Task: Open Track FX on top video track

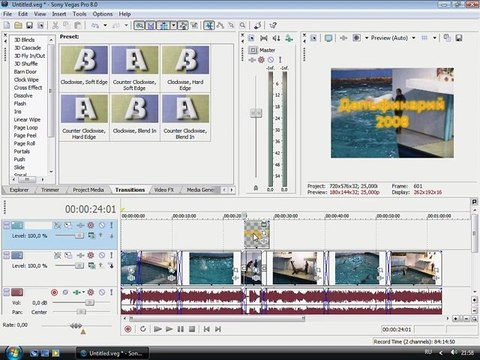Action: click(80, 226)
